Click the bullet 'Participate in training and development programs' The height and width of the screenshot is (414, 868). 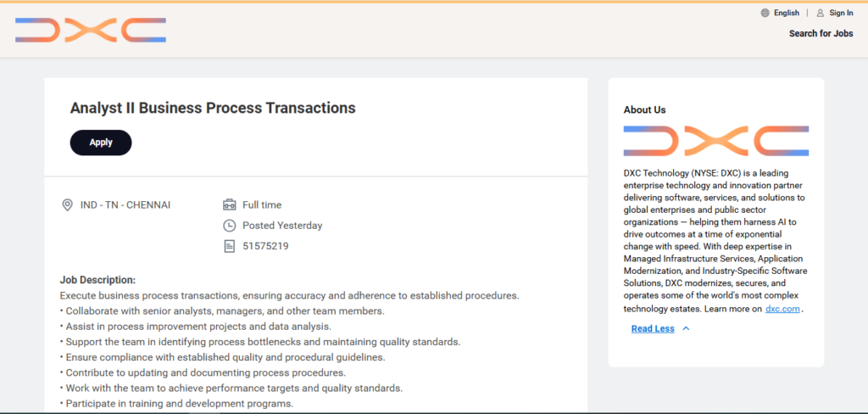176,404
